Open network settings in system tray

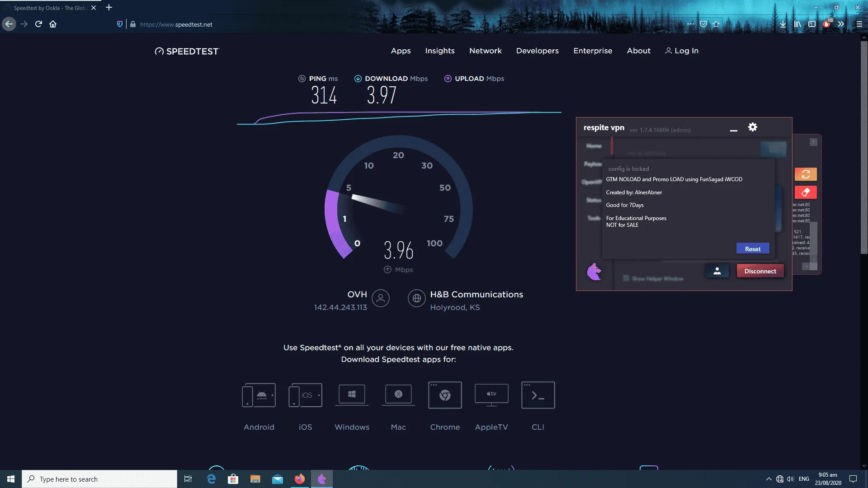click(x=780, y=479)
